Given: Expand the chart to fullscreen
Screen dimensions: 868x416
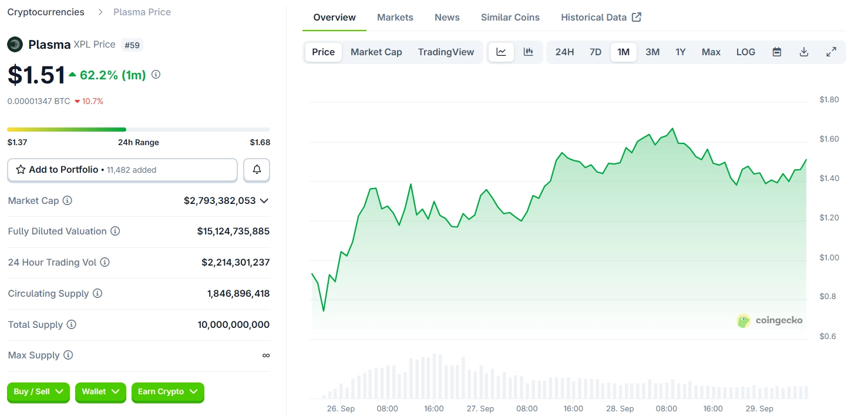Looking at the screenshot, I should tap(831, 52).
